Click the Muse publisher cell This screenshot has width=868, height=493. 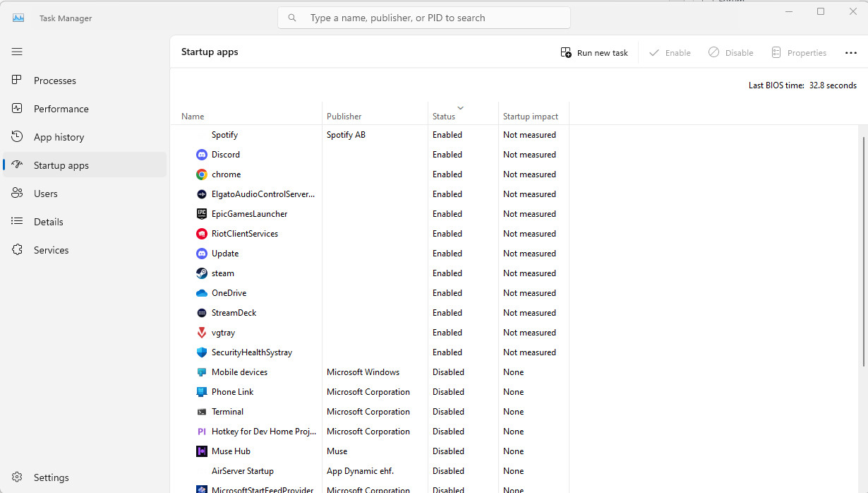[x=337, y=451]
